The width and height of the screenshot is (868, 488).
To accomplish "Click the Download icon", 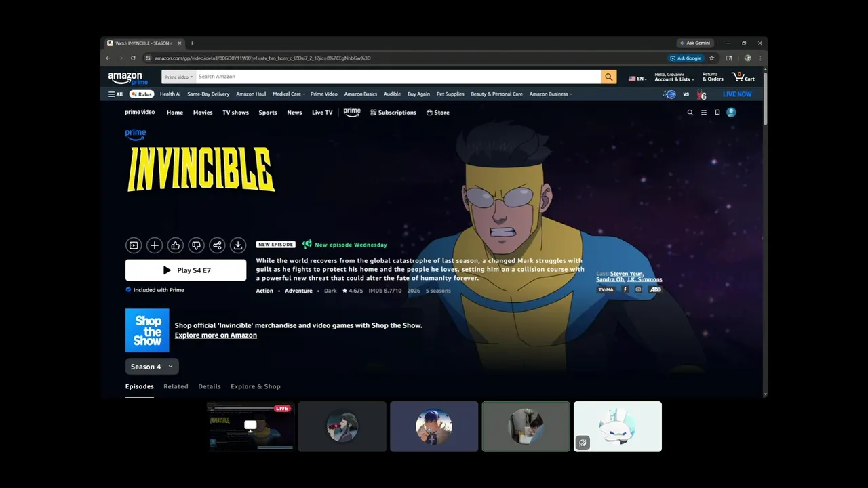I will (x=237, y=245).
